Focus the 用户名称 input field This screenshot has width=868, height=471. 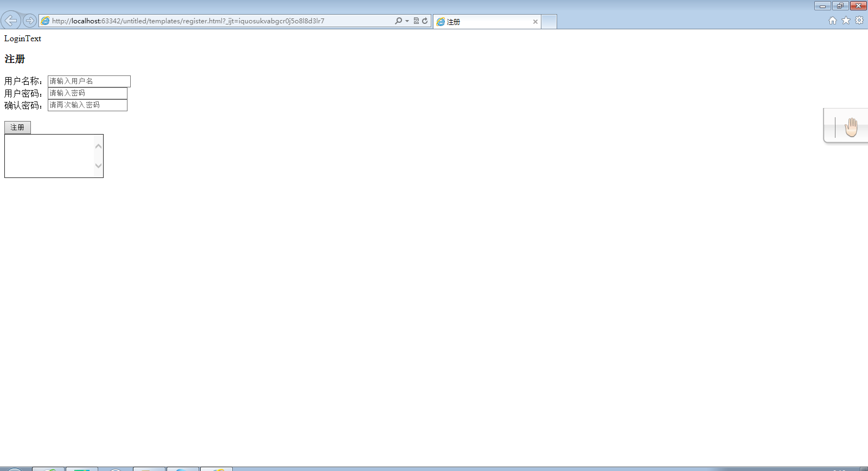pos(89,81)
